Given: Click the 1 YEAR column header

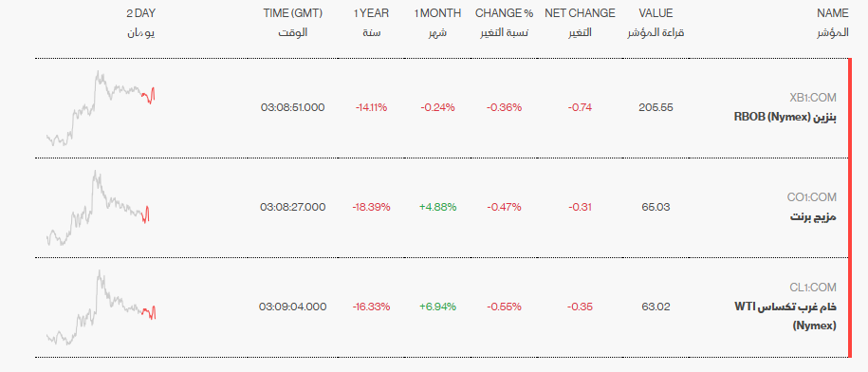Looking at the screenshot, I should 372,23.
